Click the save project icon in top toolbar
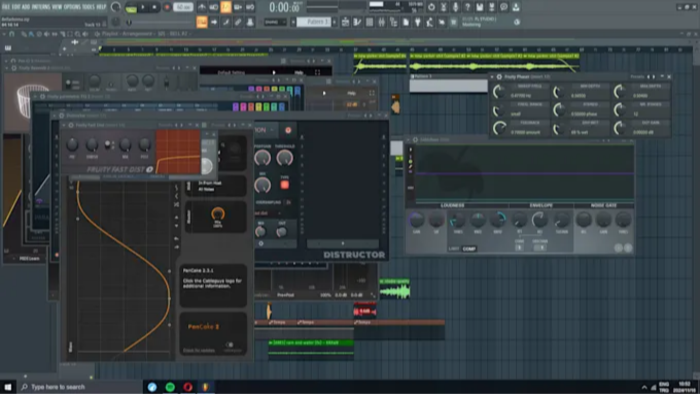 point(479,7)
